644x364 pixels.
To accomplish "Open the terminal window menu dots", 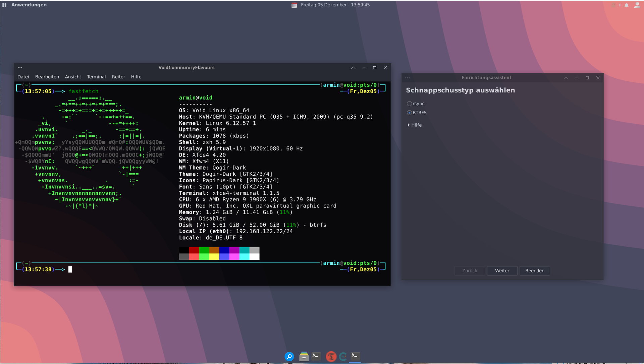I will 20,68.
